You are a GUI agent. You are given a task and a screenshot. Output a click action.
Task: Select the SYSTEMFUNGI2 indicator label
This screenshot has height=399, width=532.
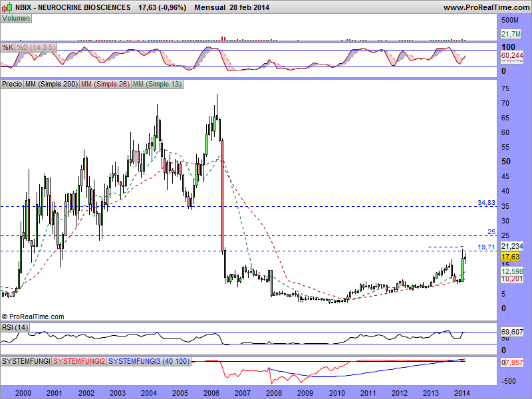79,361
